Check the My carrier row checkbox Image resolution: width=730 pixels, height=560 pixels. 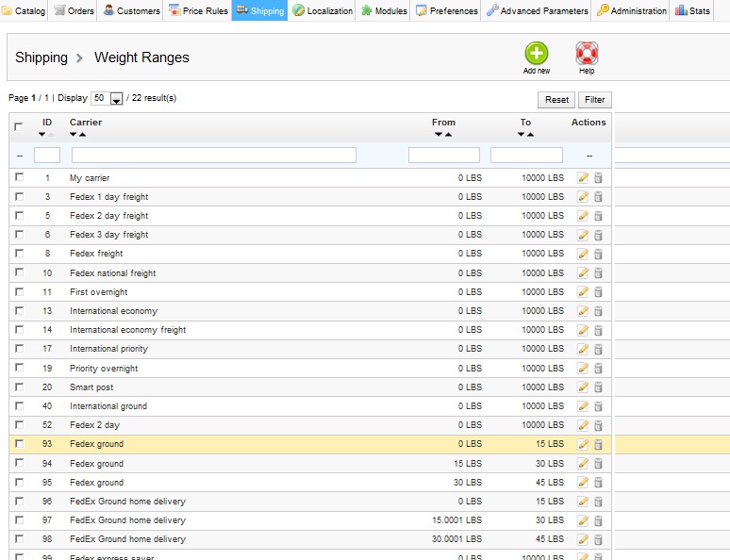(19, 177)
